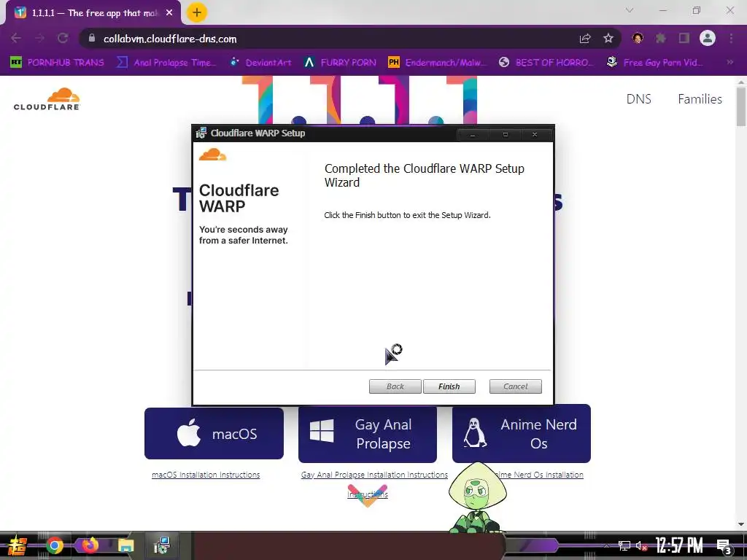Open macOS Installation Instructions link
Image resolution: width=747 pixels, height=560 pixels.
pos(206,475)
